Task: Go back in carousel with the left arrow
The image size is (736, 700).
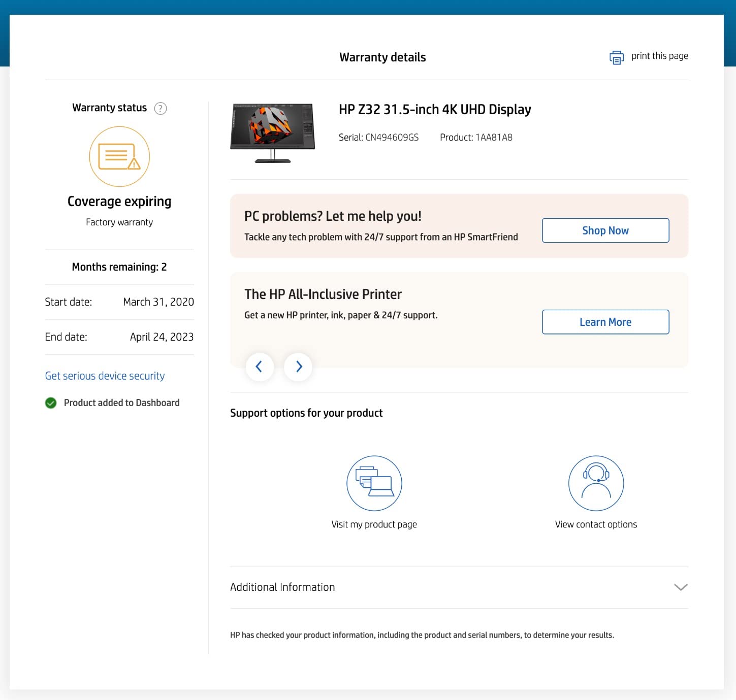Action: (260, 366)
